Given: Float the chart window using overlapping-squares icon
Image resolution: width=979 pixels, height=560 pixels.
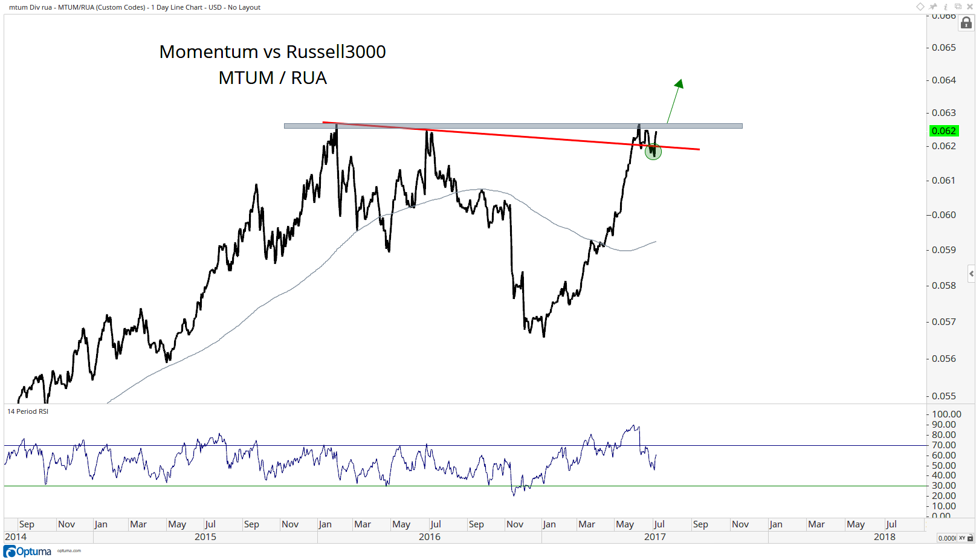Looking at the screenshot, I should click(958, 7).
